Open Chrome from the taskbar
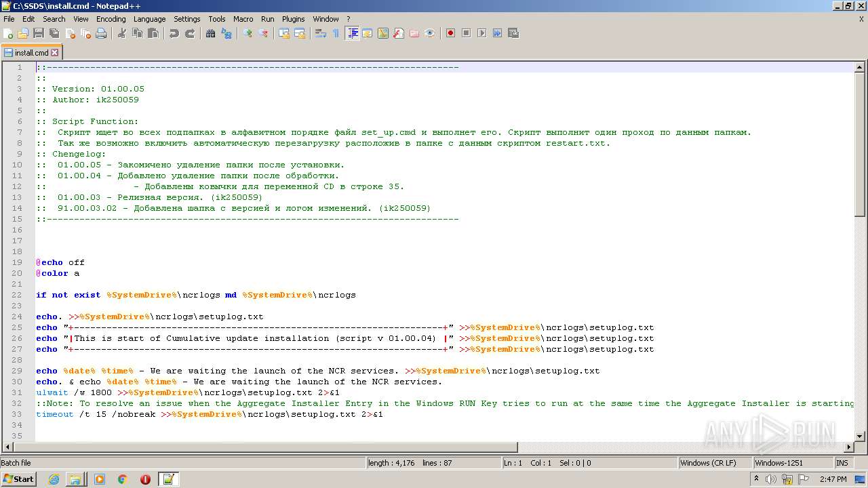This screenshot has height=488, width=868. point(123,479)
